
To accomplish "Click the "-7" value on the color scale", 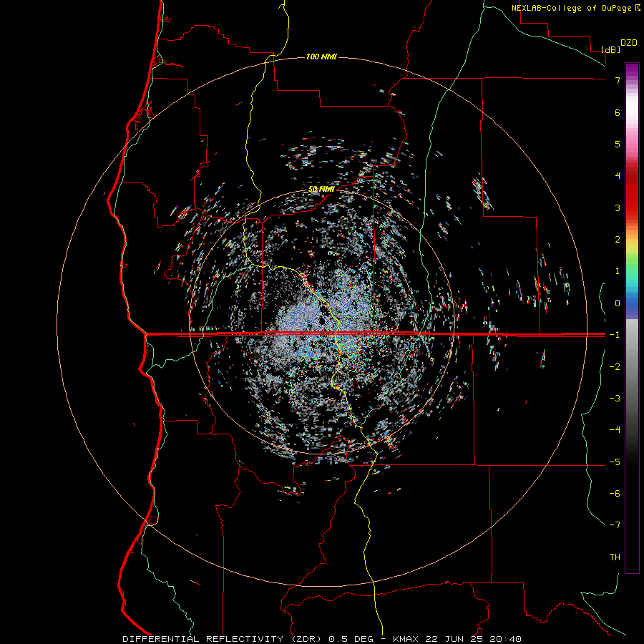I will [615, 525].
